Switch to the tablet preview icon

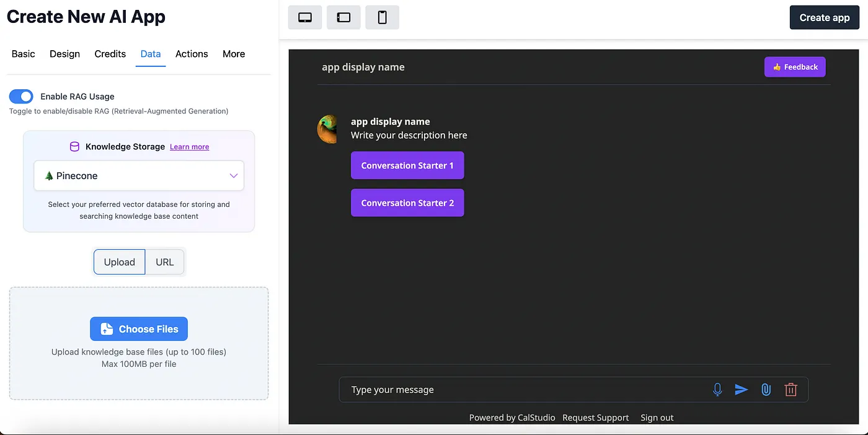(x=343, y=17)
